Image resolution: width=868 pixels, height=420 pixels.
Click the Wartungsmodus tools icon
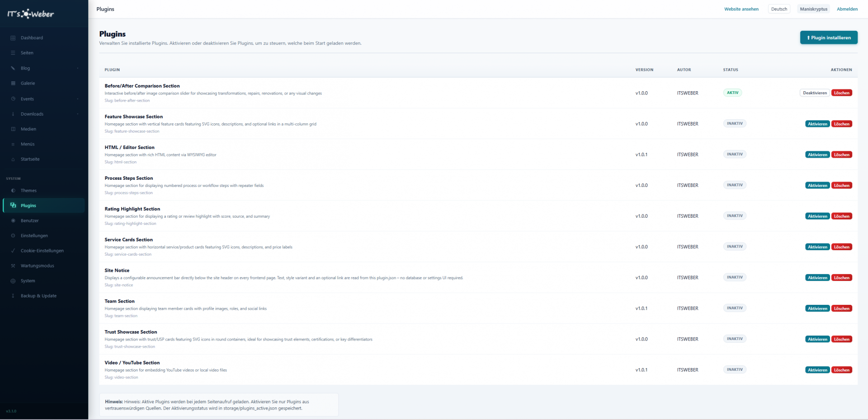(x=13, y=266)
